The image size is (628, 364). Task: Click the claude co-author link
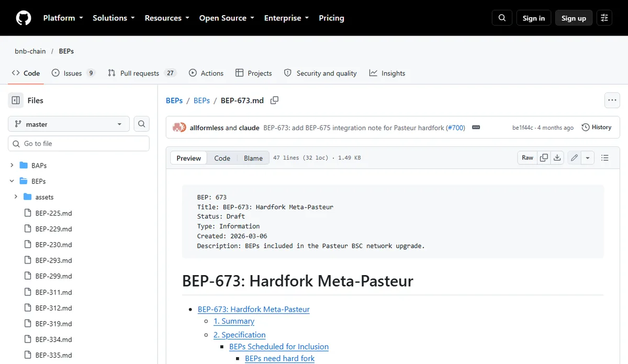point(249,127)
